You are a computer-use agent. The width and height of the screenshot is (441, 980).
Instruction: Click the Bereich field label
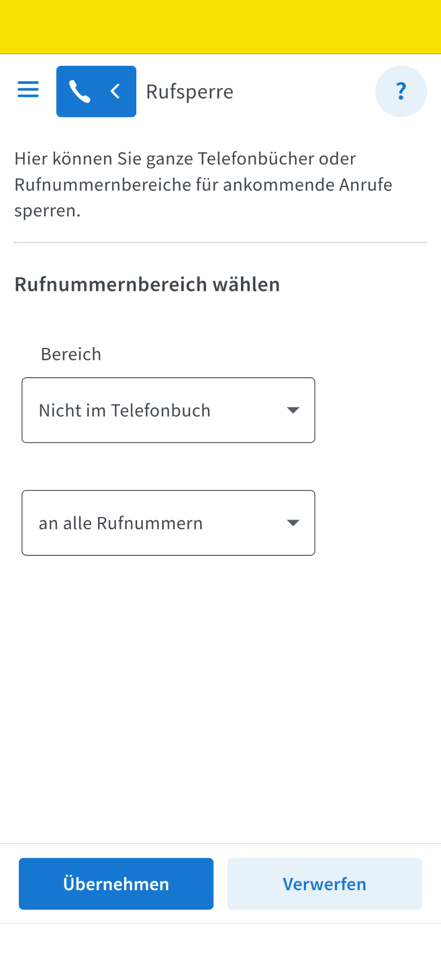click(x=71, y=354)
